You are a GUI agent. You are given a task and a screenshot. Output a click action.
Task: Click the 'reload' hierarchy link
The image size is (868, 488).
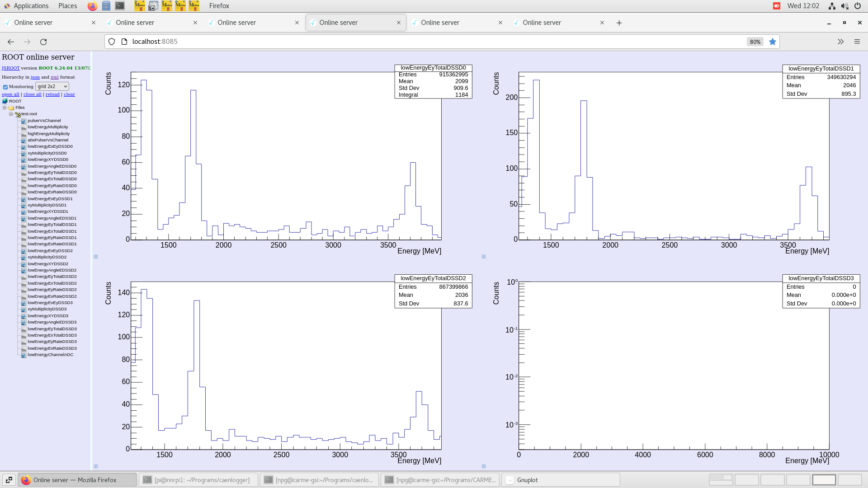(x=52, y=94)
